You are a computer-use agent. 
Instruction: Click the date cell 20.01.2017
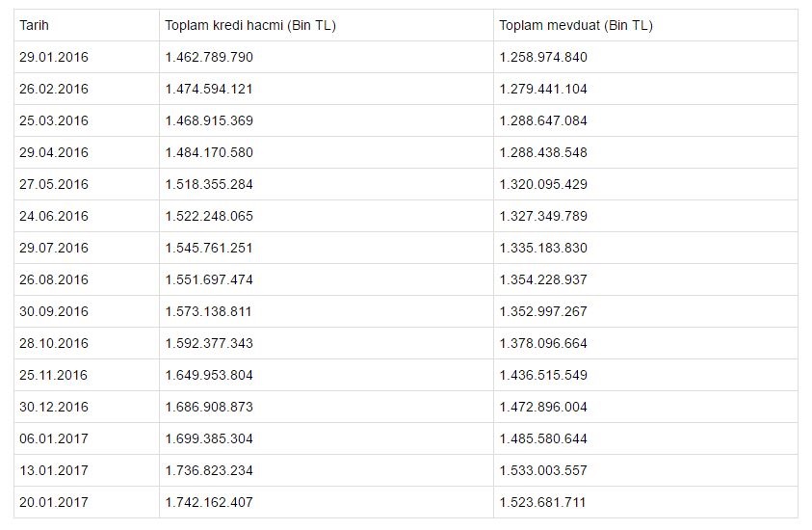point(54,503)
